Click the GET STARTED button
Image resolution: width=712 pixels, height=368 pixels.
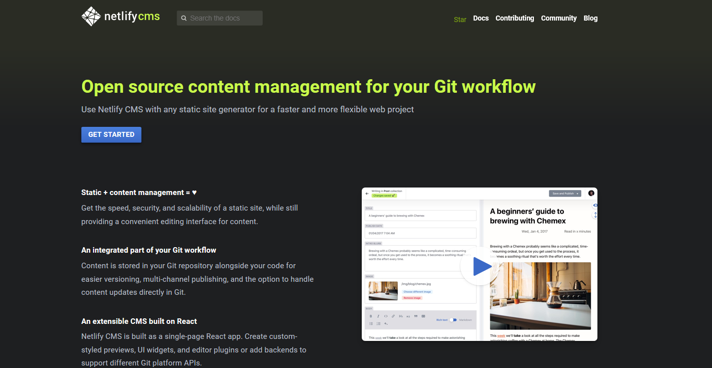[111, 134]
